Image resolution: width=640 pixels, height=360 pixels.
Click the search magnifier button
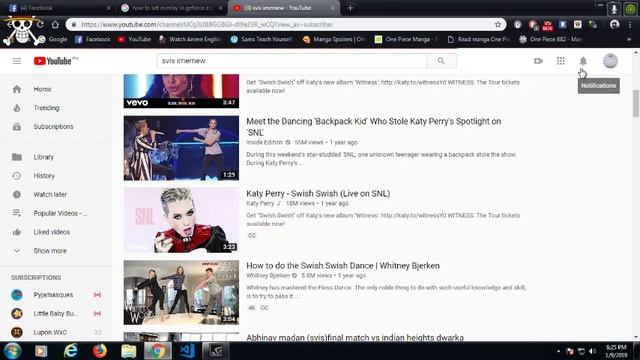(x=441, y=61)
